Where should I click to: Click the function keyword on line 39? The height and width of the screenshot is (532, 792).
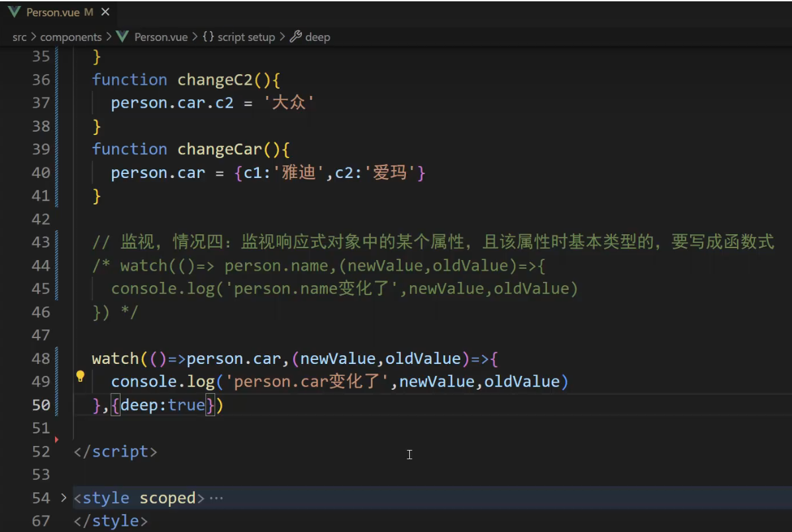(x=129, y=150)
